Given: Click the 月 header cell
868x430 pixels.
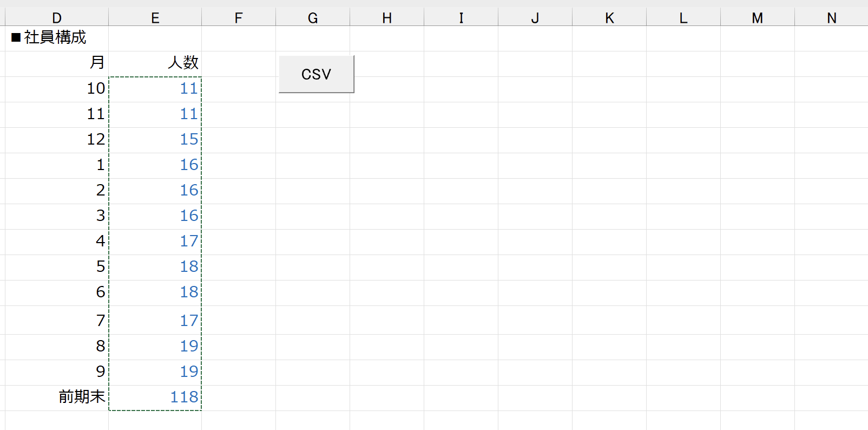Looking at the screenshot, I should [57, 63].
